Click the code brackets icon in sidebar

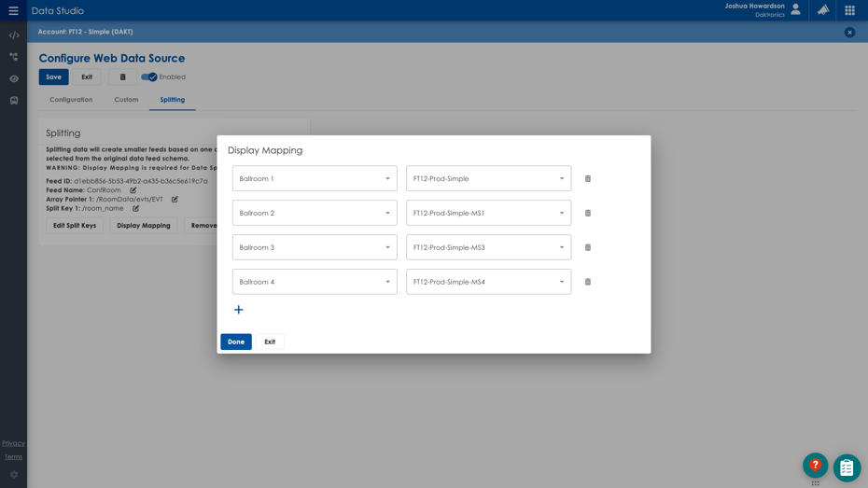click(14, 35)
